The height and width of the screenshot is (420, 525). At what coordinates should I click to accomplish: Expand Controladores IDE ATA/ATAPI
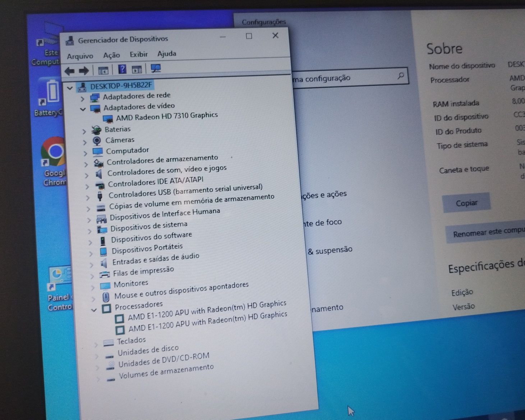tap(87, 186)
